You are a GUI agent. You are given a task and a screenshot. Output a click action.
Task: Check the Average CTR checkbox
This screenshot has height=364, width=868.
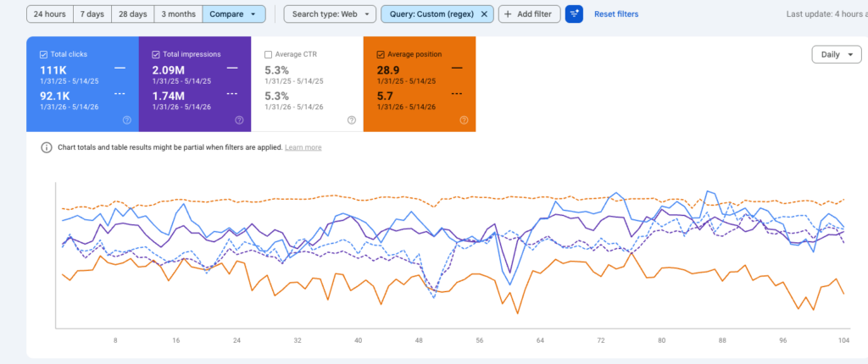pyautogui.click(x=269, y=54)
